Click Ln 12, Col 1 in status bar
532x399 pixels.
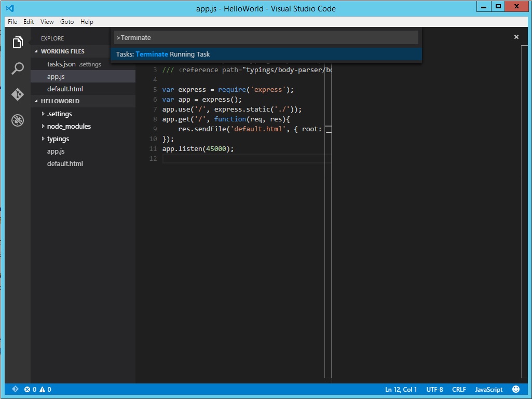click(x=401, y=390)
